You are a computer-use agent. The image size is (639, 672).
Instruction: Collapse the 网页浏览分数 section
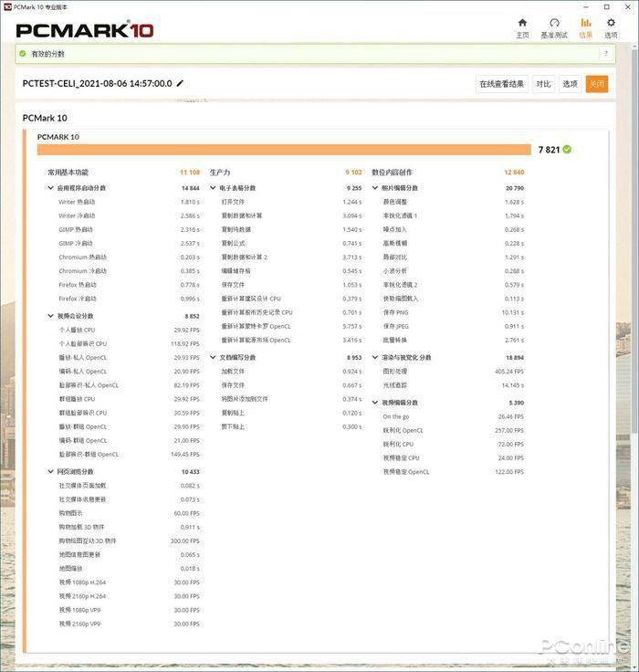tap(50, 471)
